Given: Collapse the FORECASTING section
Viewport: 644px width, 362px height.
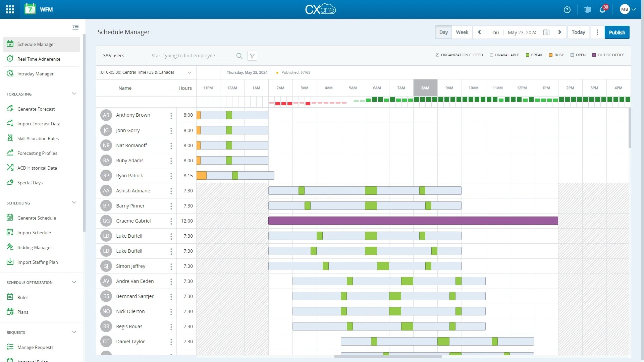Looking at the screenshot, I should point(74,94).
